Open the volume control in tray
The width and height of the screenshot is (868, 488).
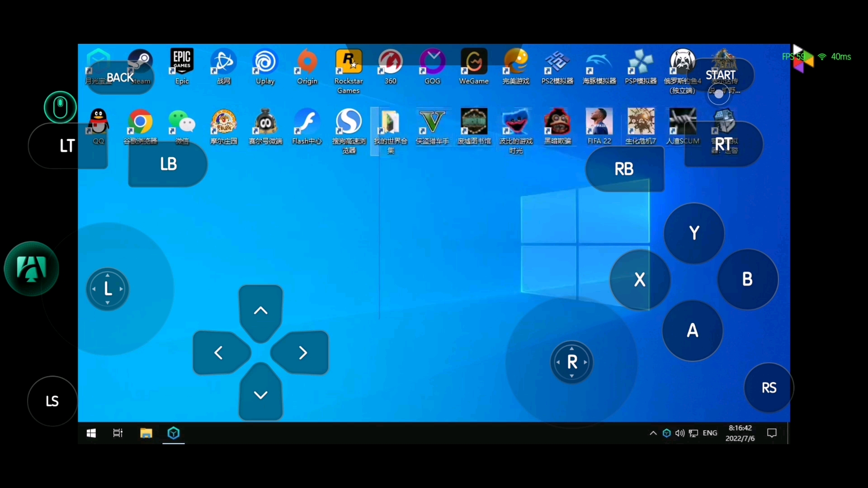(x=680, y=433)
